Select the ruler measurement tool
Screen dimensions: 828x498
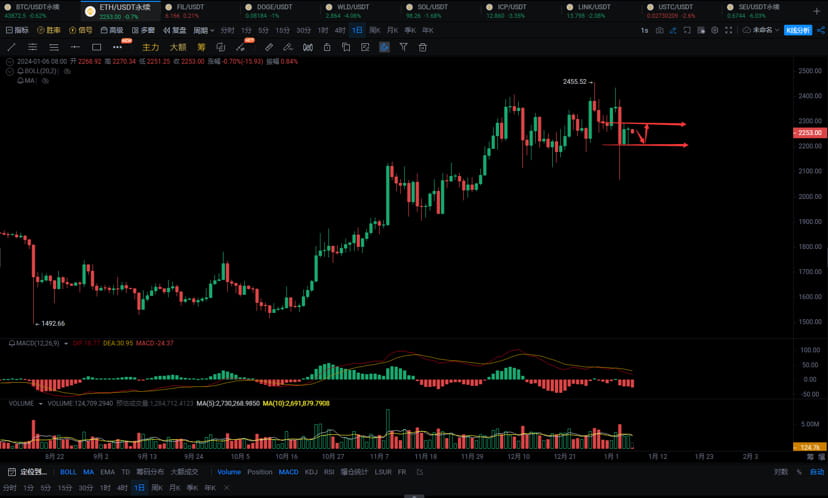tap(269, 48)
